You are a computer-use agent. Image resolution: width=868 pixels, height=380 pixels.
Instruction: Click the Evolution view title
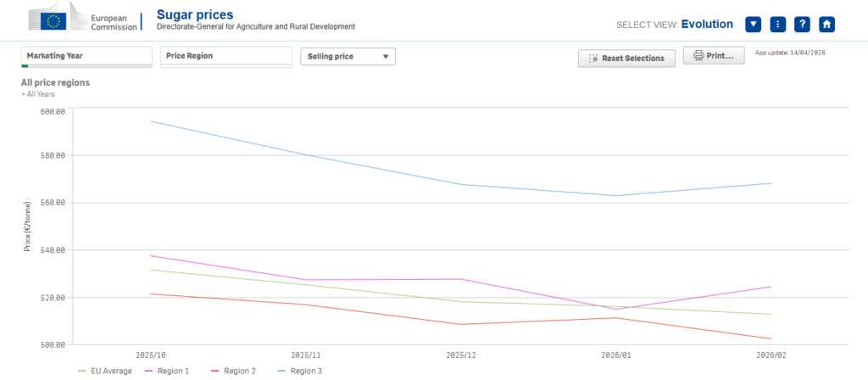[707, 25]
